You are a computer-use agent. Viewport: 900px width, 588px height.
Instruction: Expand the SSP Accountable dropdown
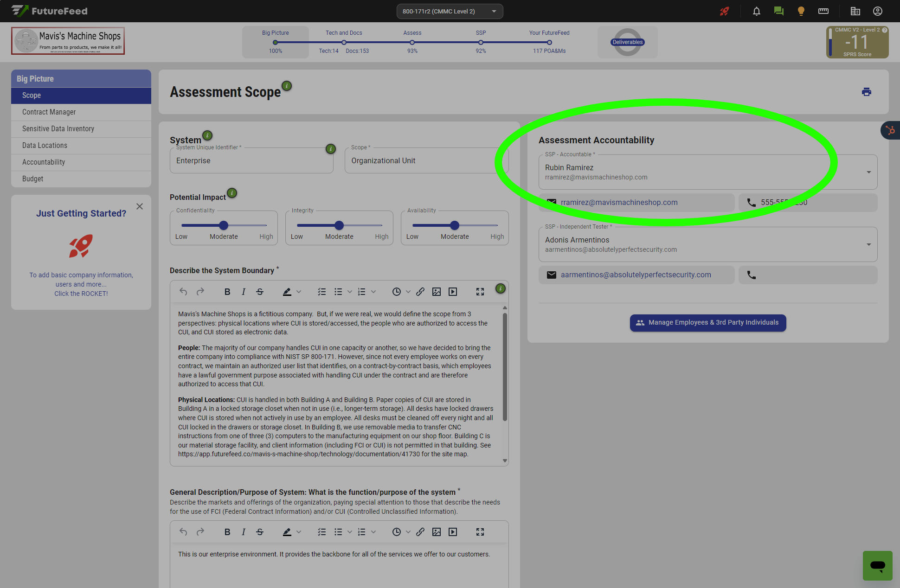pyautogui.click(x=868, y=172)
